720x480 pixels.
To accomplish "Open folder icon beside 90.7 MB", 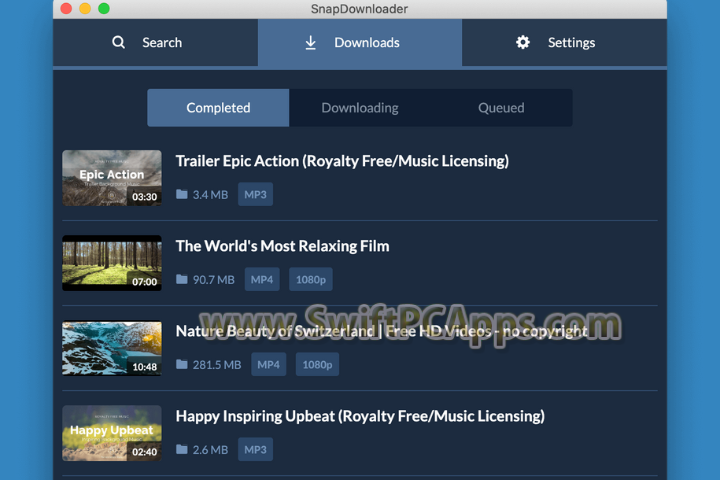I will [x=182, y=279].
